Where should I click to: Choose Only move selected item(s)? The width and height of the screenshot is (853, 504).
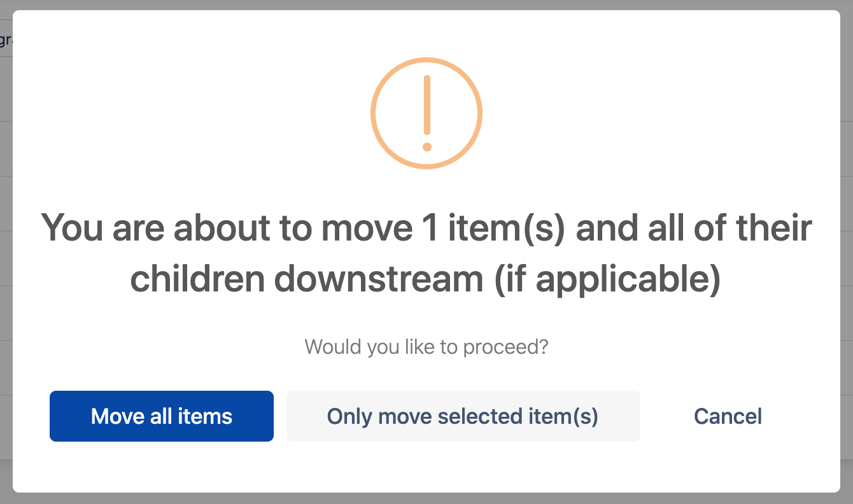(463, 416)
